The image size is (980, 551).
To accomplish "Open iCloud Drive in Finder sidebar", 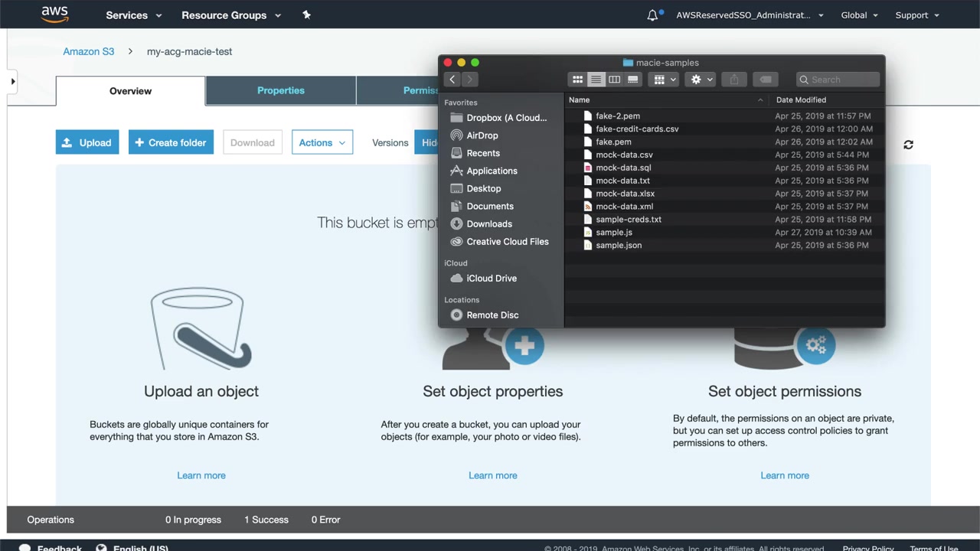I will 484,279.
